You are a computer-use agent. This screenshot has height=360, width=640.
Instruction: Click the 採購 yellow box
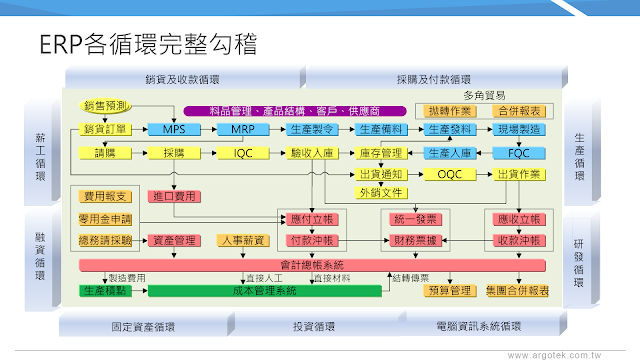coord(174,153)
